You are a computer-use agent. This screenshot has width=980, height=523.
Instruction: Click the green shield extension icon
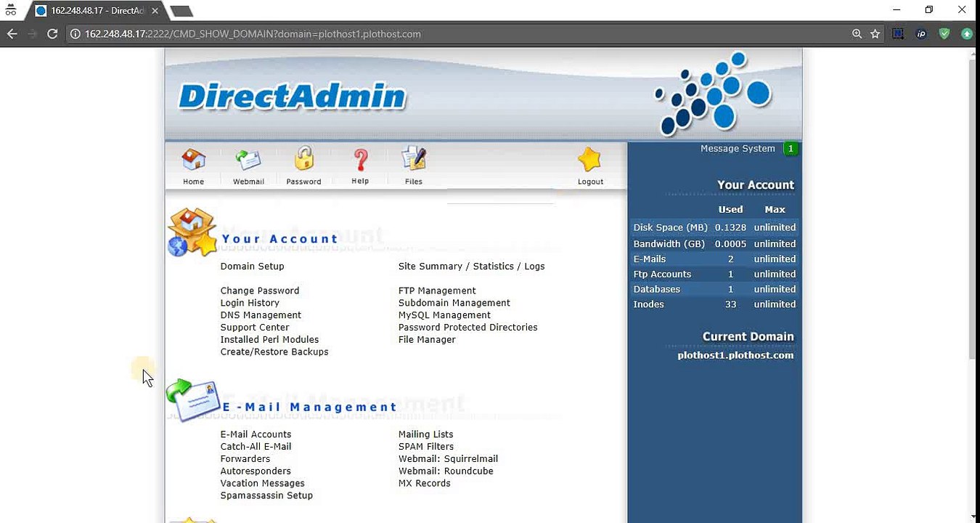(x=944, y=33)
